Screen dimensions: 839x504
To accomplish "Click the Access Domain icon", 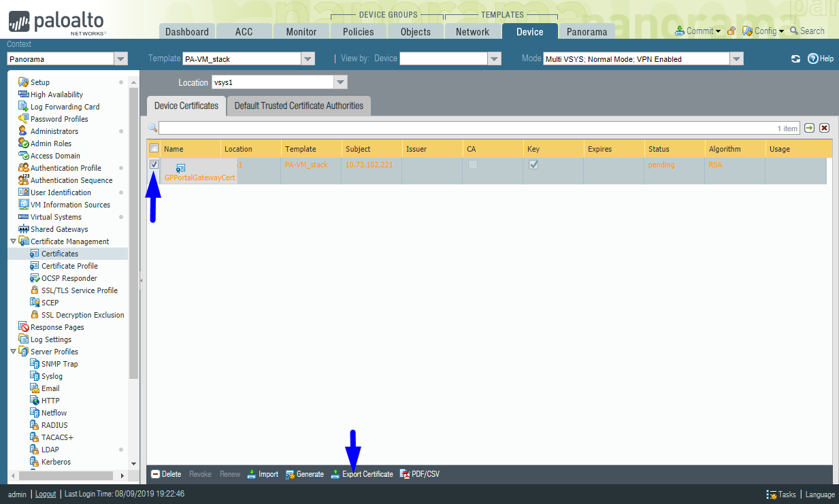I will (x=24, y=156).
